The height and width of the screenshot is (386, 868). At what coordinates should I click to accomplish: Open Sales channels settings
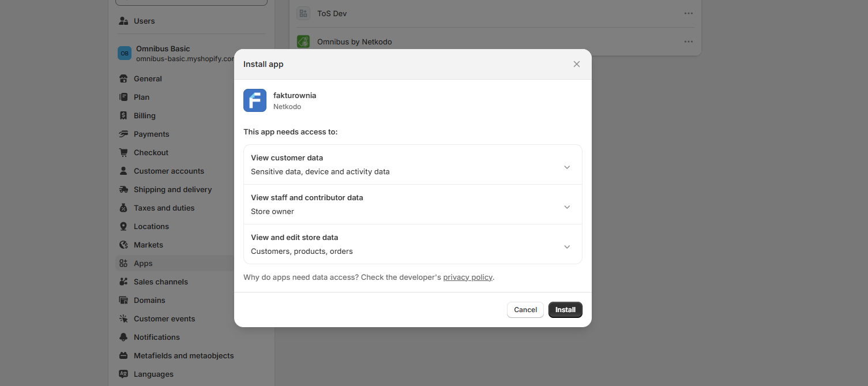(x=161, y=282)
